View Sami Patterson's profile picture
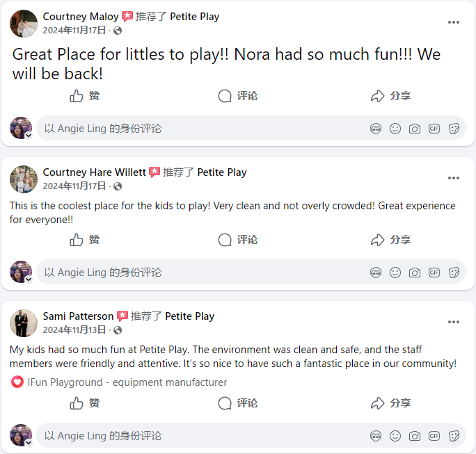The width and height of the screenshot is (476, 454). (23, 323)
